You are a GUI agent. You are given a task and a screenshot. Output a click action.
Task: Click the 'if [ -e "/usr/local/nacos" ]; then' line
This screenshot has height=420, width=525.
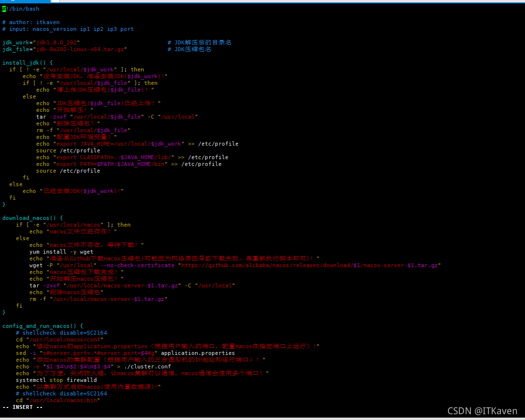point(73,225)
